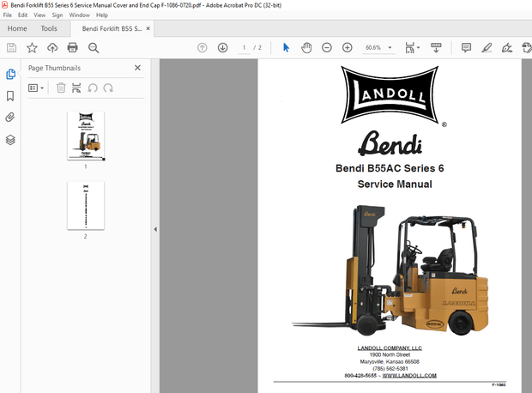Click the scrolling mode toolbar icon
The width and height of the screenshot is (532, 393).
[x=436, y=48]
